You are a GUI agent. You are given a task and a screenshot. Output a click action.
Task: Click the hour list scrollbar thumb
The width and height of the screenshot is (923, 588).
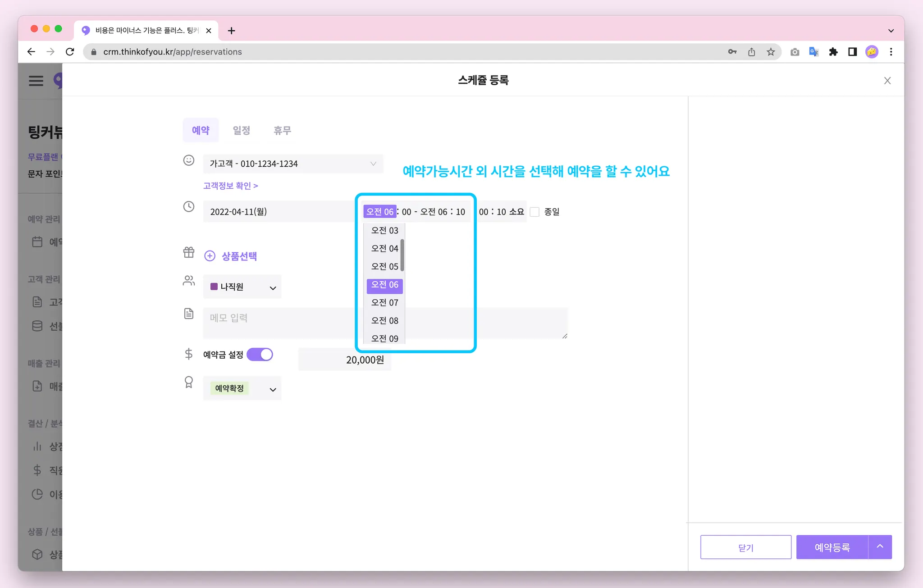coord(402,255)
